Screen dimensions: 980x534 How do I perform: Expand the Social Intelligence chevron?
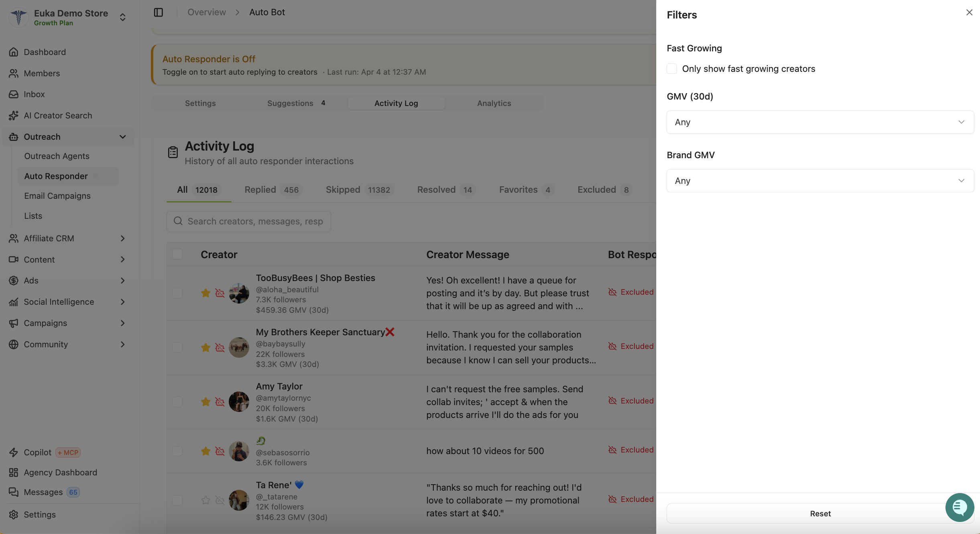pos(123,302)
